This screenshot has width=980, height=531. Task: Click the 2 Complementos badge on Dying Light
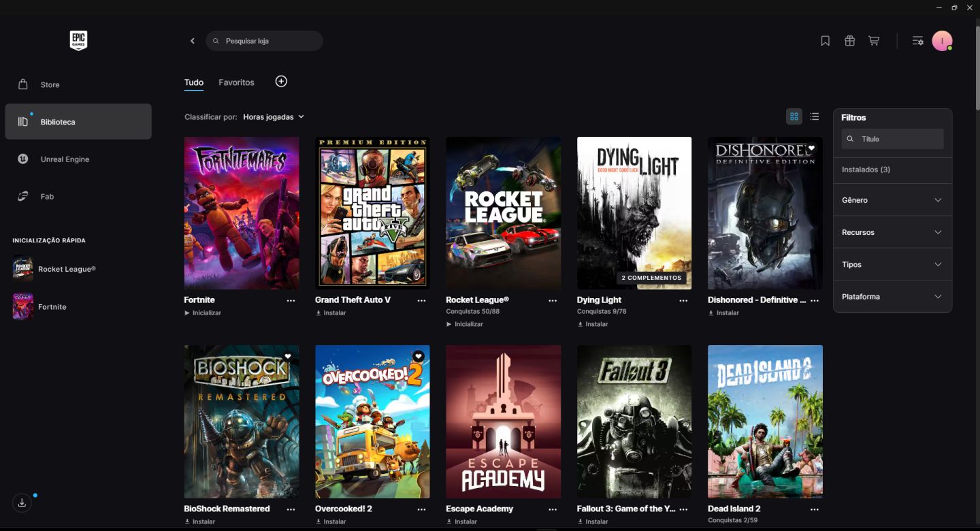651,278
